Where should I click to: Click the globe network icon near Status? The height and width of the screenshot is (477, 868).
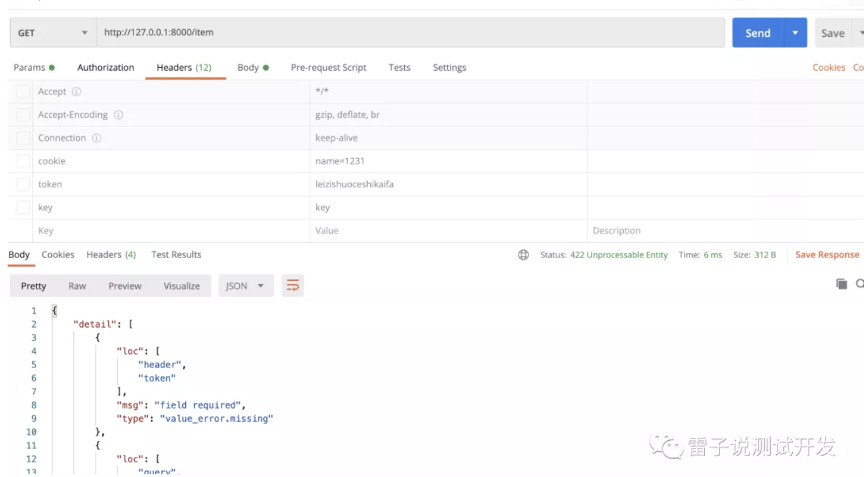click(x=524, y=255)
